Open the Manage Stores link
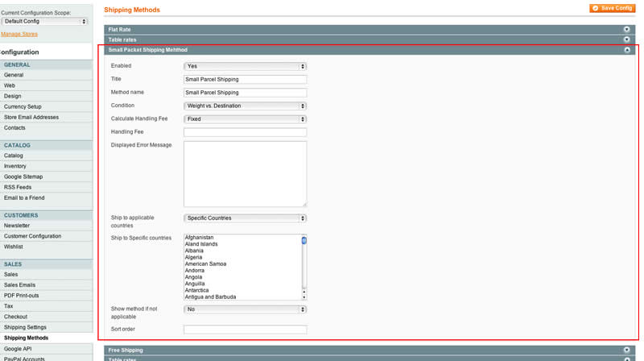The height and width of the screenshot is (361, 644). [x=19, y=35]
